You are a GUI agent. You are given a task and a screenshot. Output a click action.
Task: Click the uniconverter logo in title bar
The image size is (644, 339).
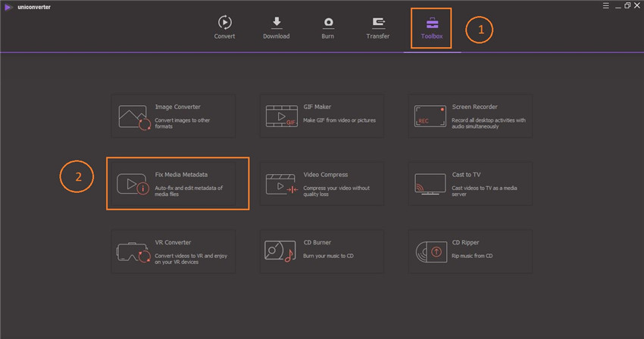coord(9,6)
